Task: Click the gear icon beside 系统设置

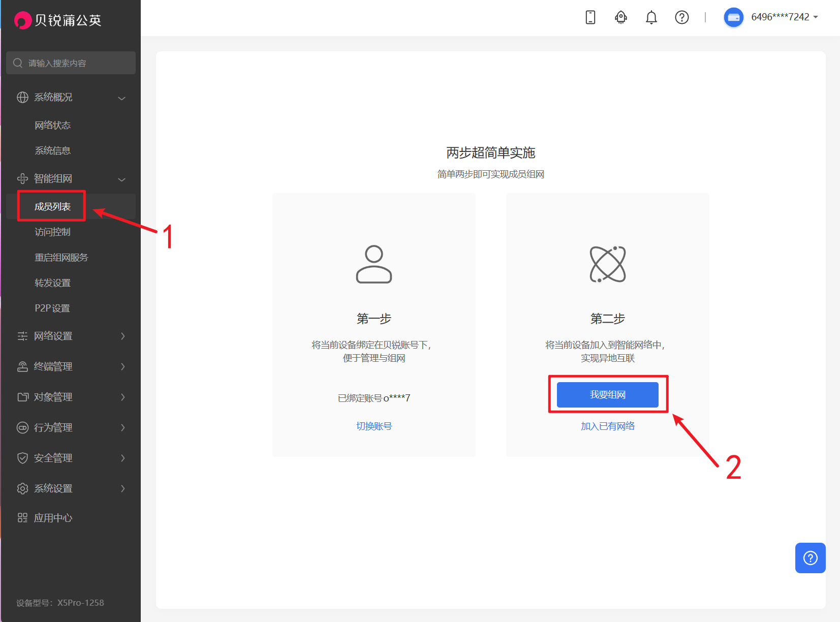Action: pos(22,488)
